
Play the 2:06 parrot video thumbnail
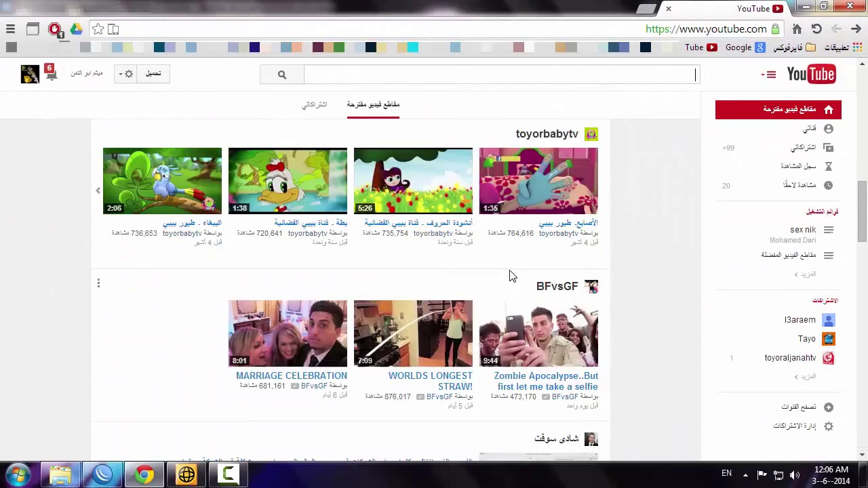tap(162, 181)
